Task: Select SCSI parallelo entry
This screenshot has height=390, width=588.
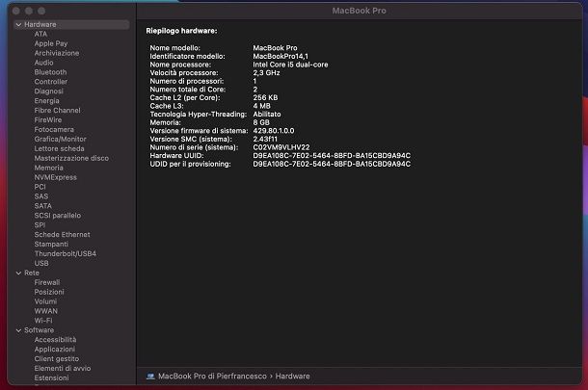Action: (x=58, y=216)
